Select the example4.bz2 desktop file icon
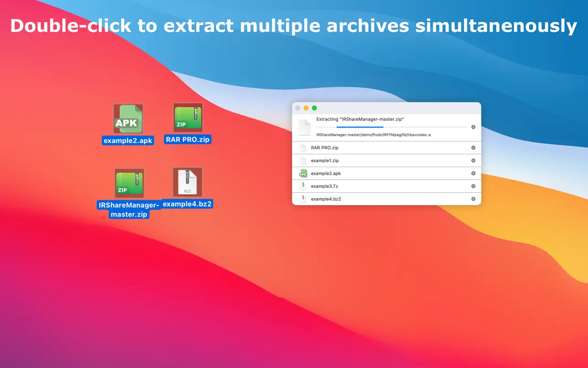This screenshot has width=588, height=368. click(187, 182)
